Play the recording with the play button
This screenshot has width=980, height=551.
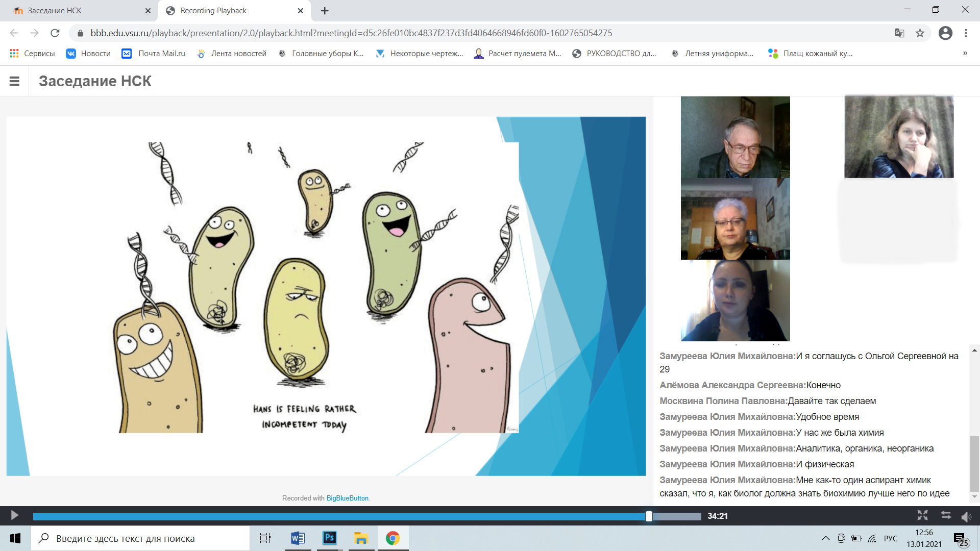coord(14,516)
